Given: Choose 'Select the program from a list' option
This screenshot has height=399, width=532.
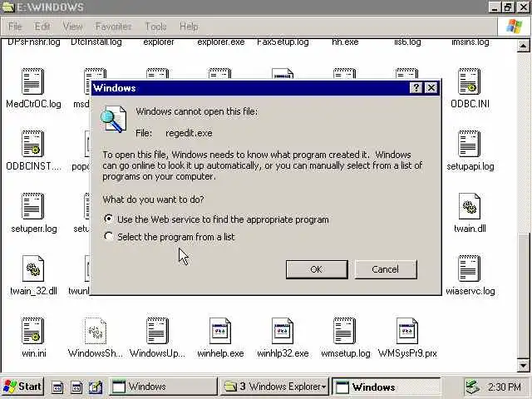Looking at the screenshot, I should click(109, 236).
